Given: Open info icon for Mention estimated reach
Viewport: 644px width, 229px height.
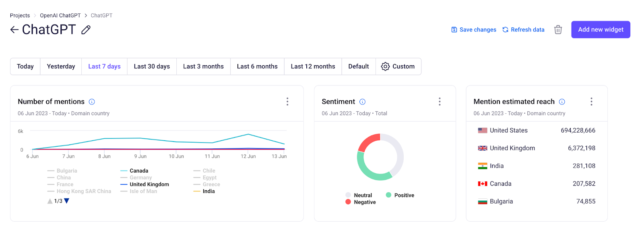Looking at the screenshot, I should pyautogui.click(x=562, y=102).
